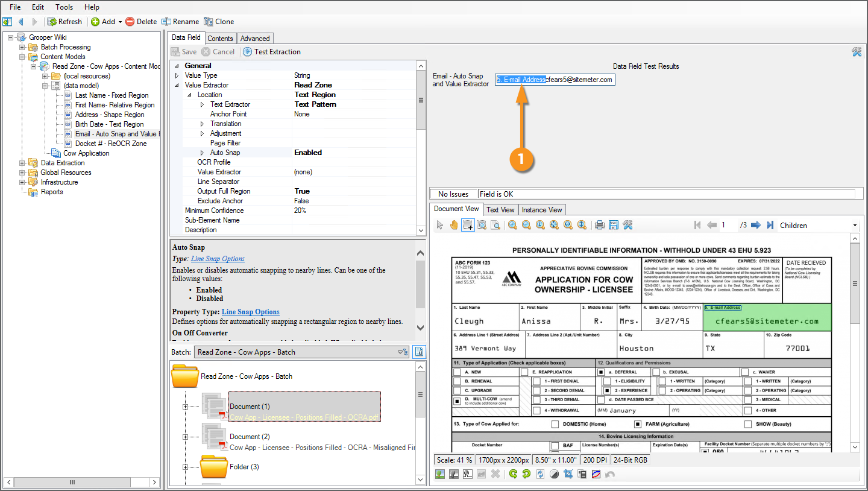Screen dimensions: 868x491
Task: Toggle the SHOW (Beauty) checkbox
Action: coord(747,424)
